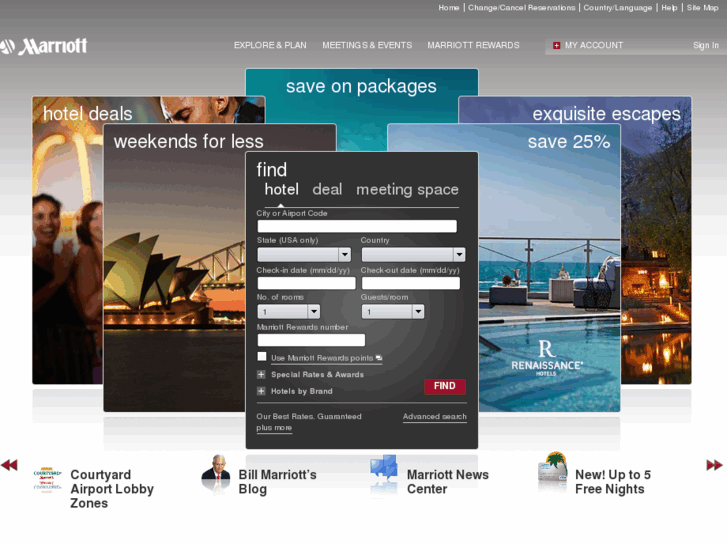Open Bill Marriott's Blog link
Image resolution: width=727 pixels, height=545 pixels.
pyautogui.click(x=277, y=482)
